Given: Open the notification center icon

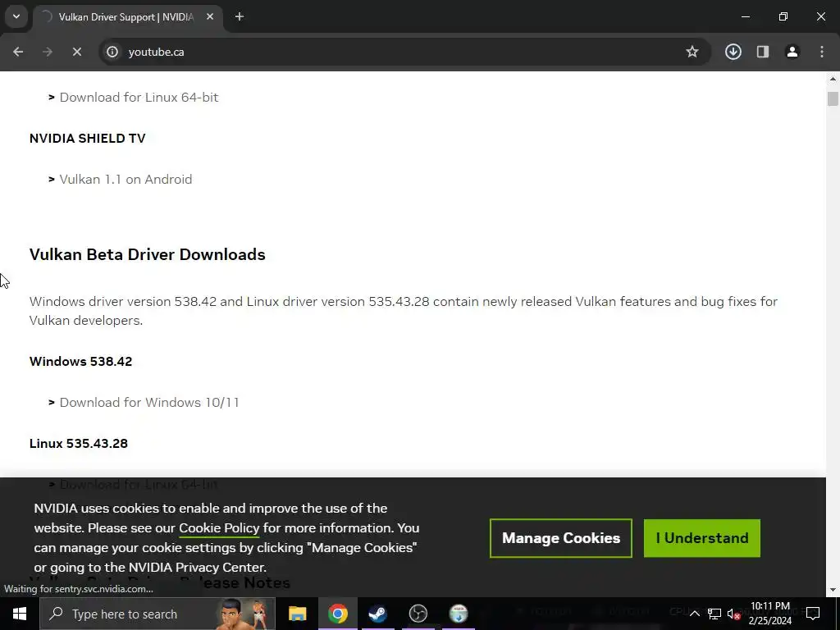Looking at the screenshot, I should click(x=813, y=614).
